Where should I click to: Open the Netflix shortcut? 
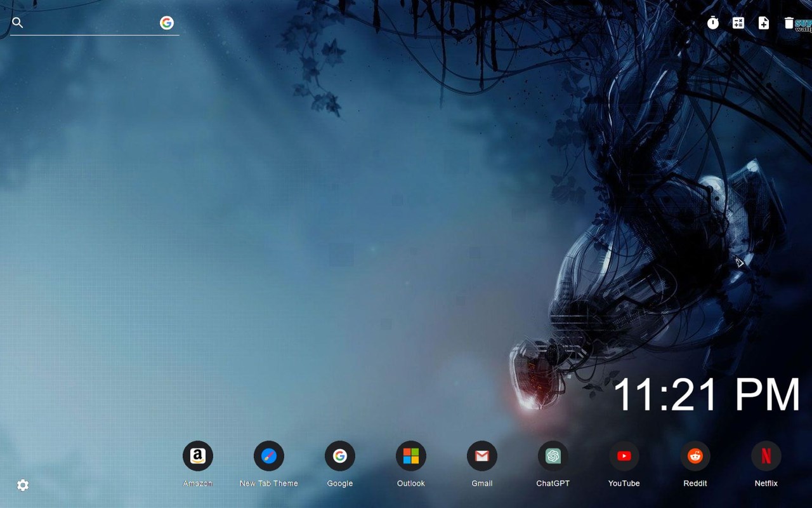tap(766, 456)
